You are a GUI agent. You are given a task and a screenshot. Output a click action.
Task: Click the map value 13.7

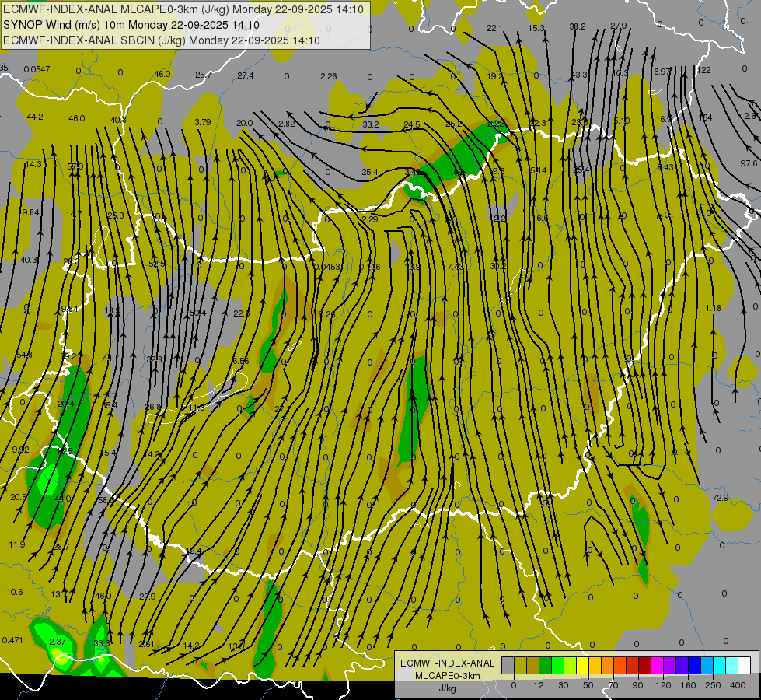coord(59,594)
